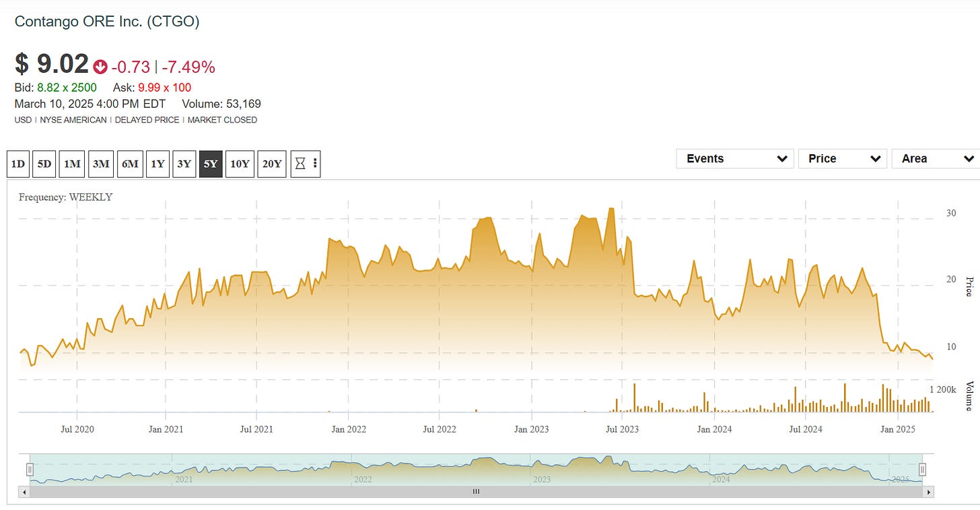Switch chart to 3M range
Viewport: 980px width, 510px height.
coord(101,164)
